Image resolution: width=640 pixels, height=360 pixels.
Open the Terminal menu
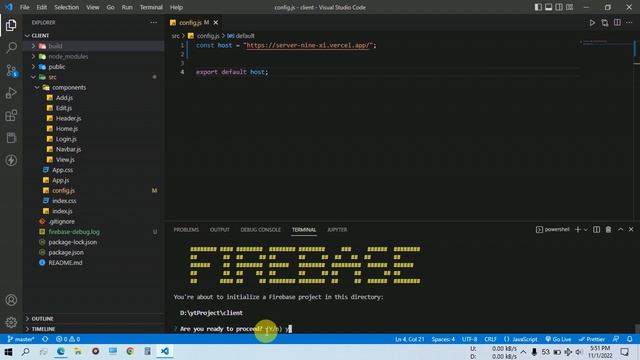point(151,7)
